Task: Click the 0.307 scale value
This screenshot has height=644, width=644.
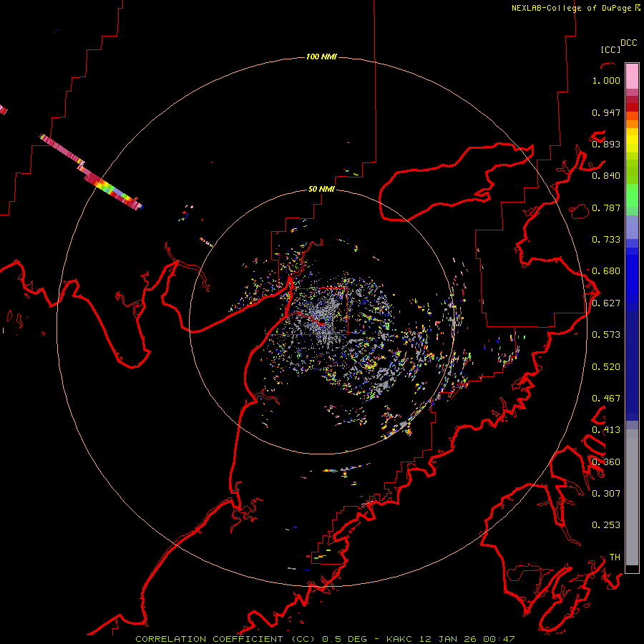Action: pyautogui.click(x=606, y=494)
